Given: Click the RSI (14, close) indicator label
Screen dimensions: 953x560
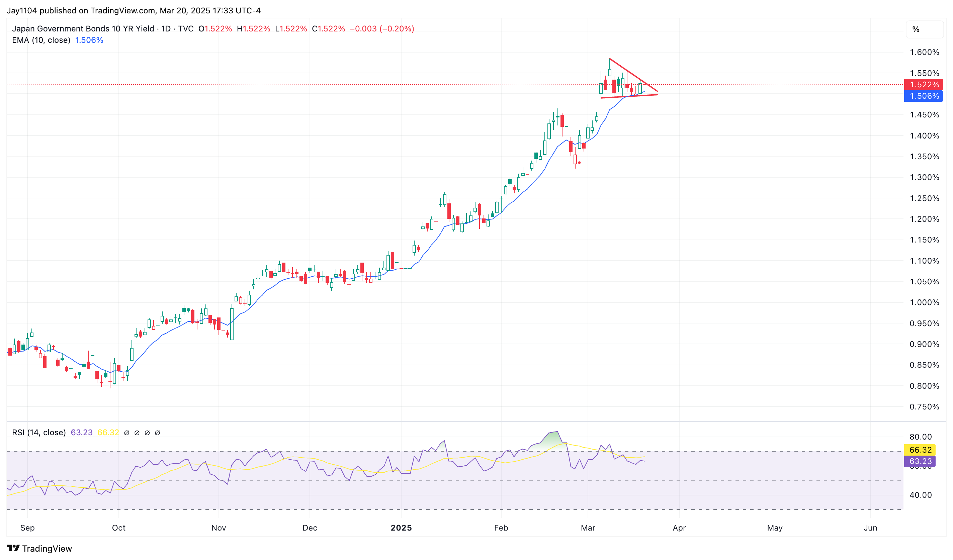Looking at the screenshot, I should (39, 432).
